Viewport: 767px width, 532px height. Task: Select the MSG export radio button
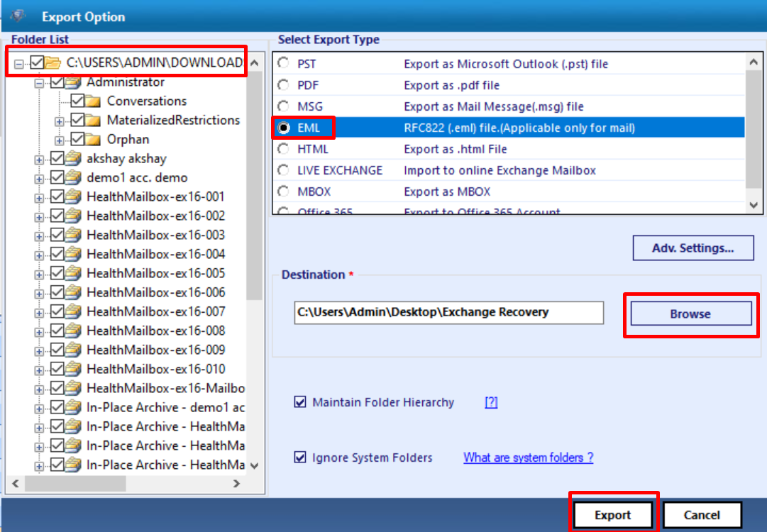(283, 106)
